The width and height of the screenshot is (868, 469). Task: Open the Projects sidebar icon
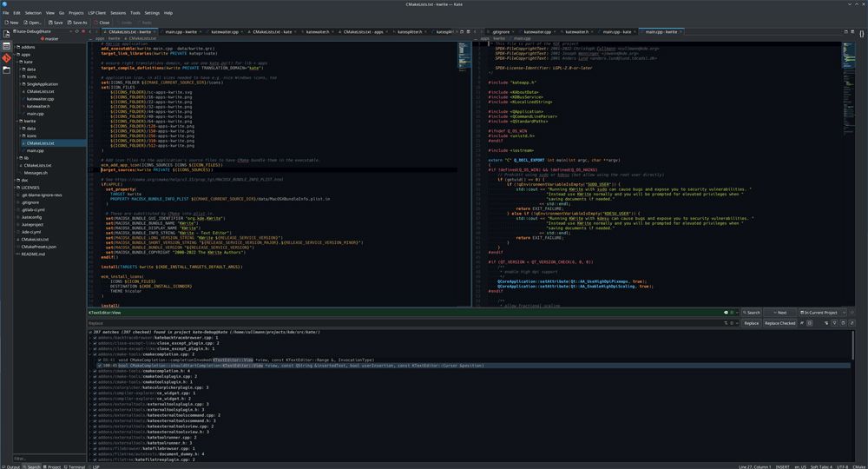pyautogui.click(x=6, y=46)
